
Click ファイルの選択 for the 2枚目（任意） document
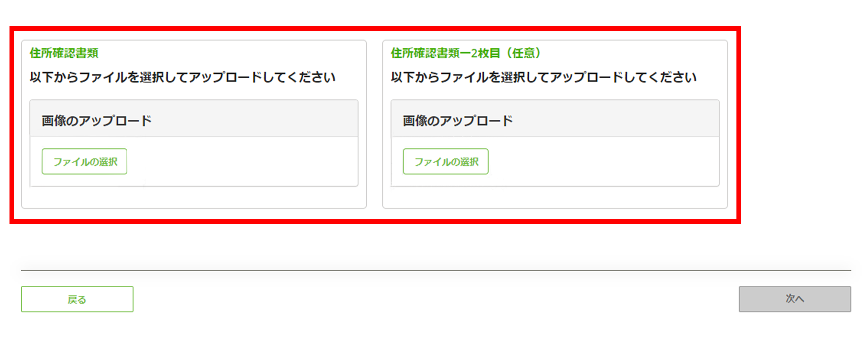click(445, 161)
